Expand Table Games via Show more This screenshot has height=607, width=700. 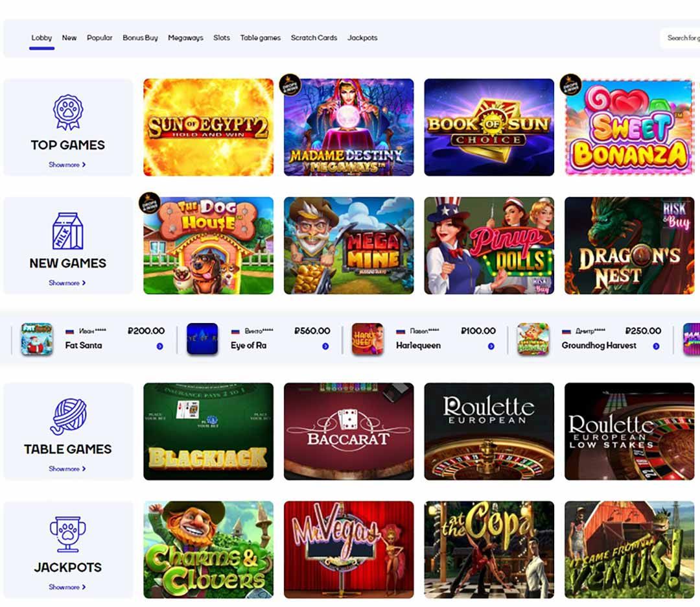pos(67,468)
